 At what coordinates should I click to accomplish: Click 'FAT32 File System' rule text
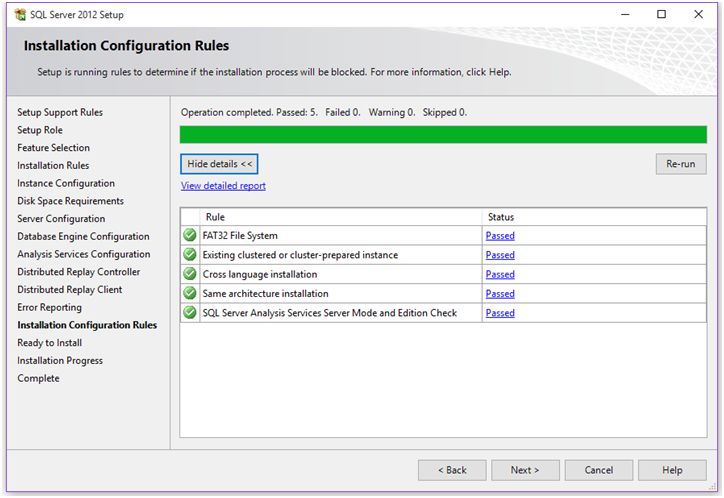(x=240, y=235)
